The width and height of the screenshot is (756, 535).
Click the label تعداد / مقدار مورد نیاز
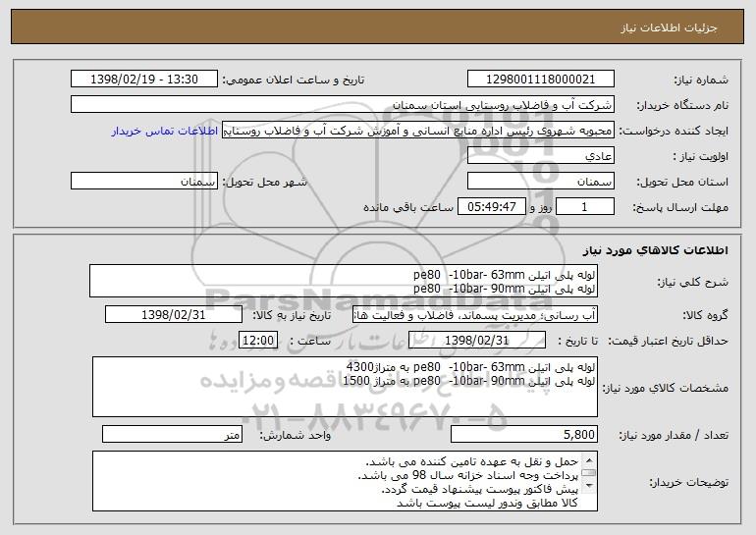[x=674, y=435]
